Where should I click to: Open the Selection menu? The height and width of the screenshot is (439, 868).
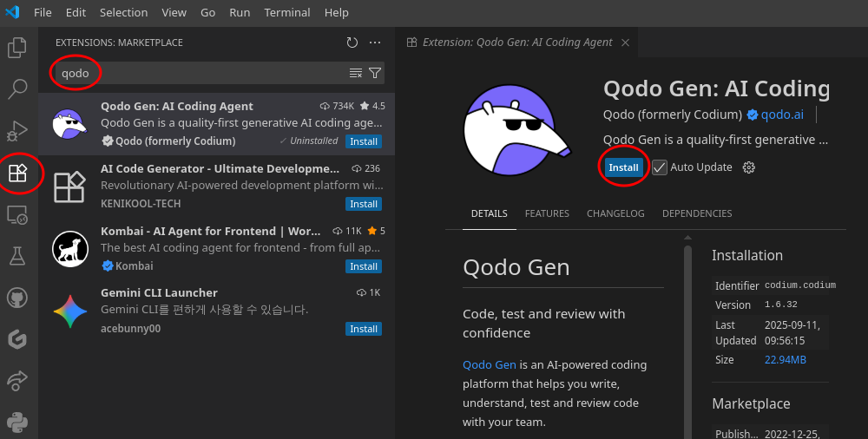point(123,12)
